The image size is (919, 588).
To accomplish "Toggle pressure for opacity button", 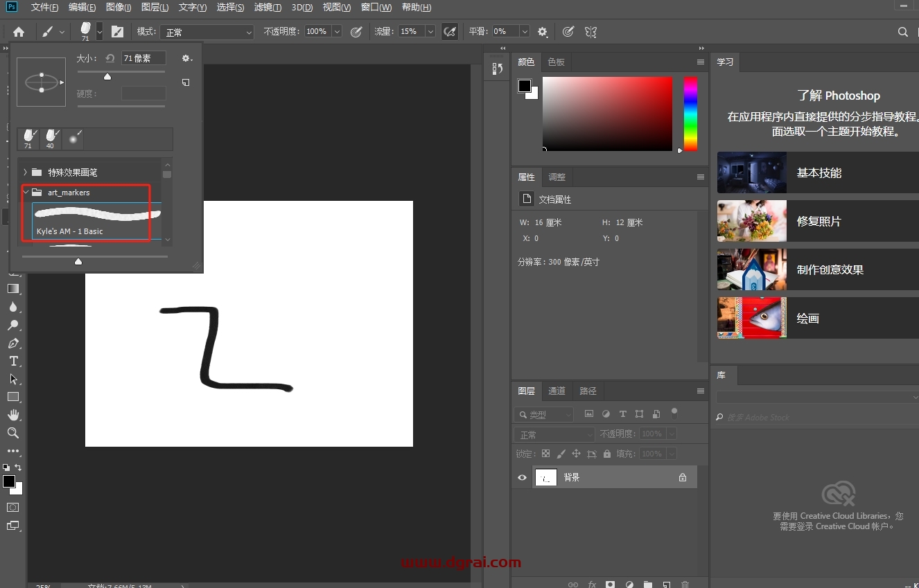I will click(356, 32).
